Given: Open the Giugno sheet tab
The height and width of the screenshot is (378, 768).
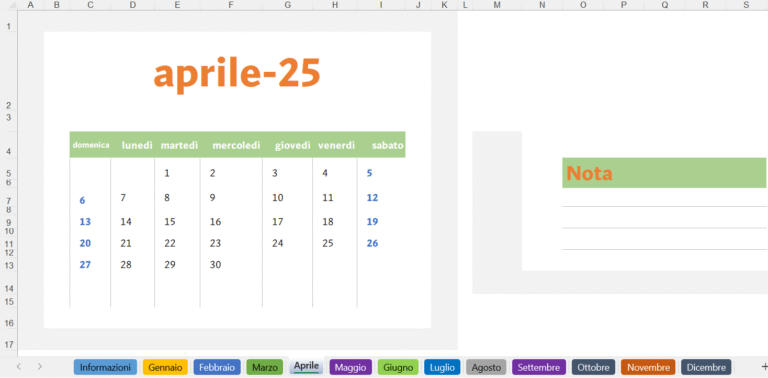Looking at the screenshot, I should pos(398,367).
